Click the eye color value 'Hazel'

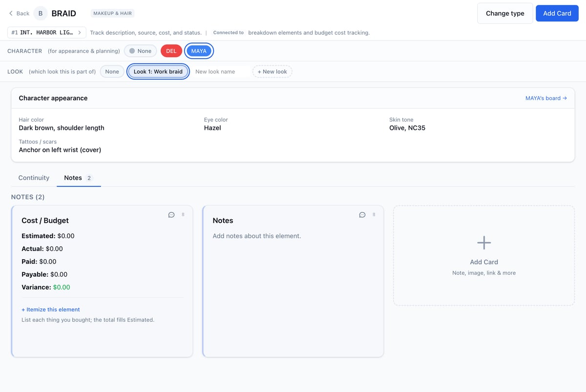(212, 128)
